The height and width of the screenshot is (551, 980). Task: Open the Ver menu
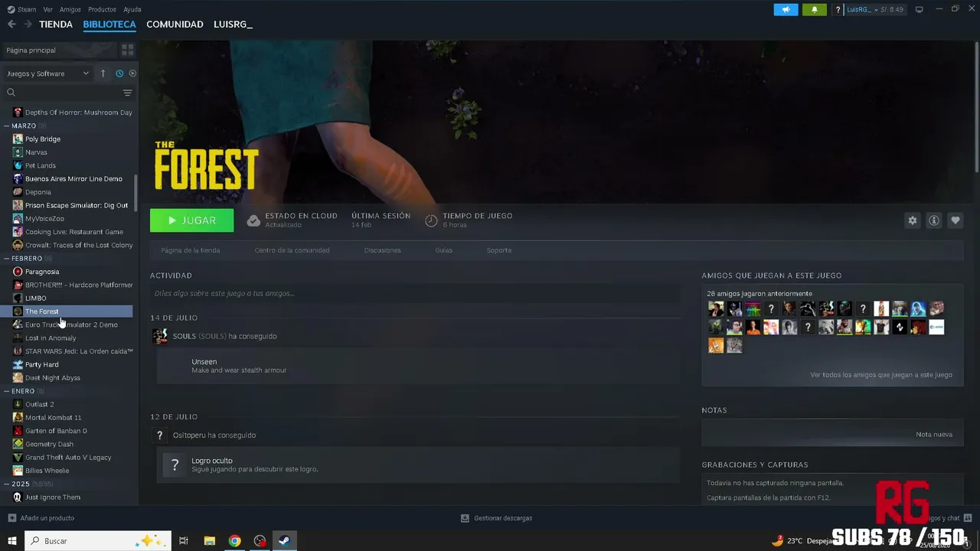click(48, 9)
